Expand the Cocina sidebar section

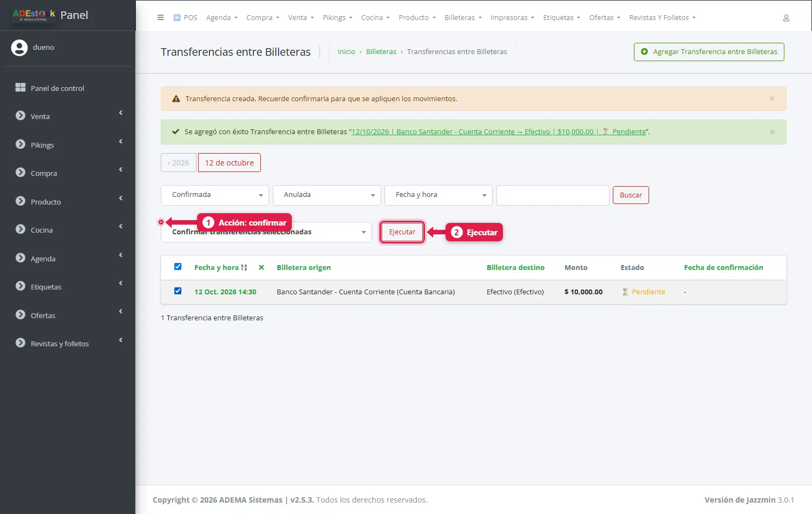(x=68, y=230)
